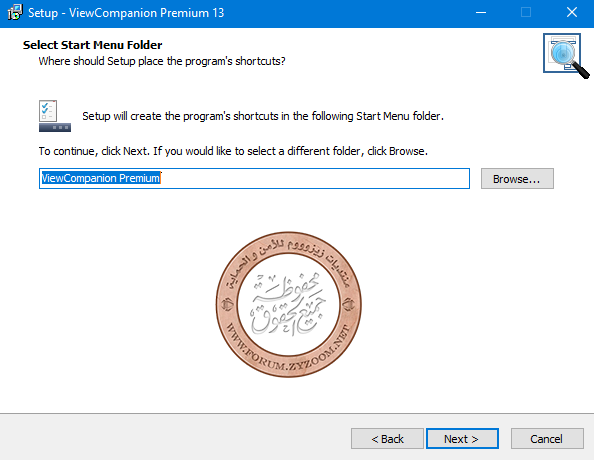Open the Browse... folder dialog
Screen dimensions: 594x461
click(517, 178)
